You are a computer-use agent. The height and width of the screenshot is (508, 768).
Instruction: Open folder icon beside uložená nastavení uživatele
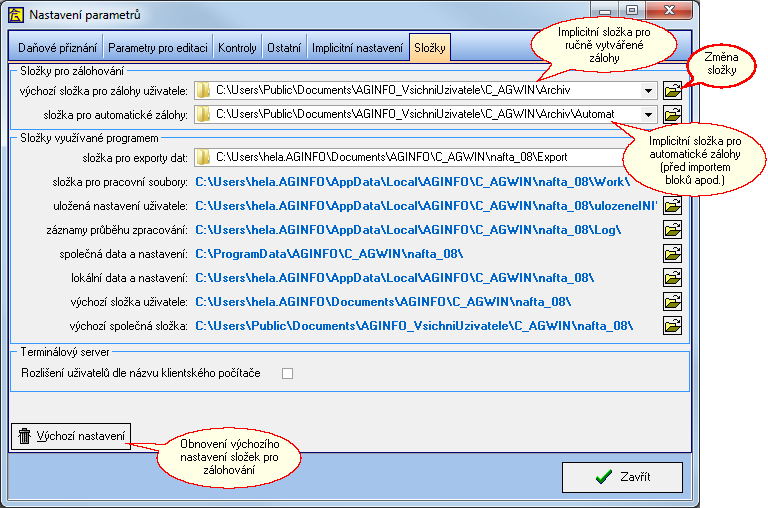coord(672,206)
